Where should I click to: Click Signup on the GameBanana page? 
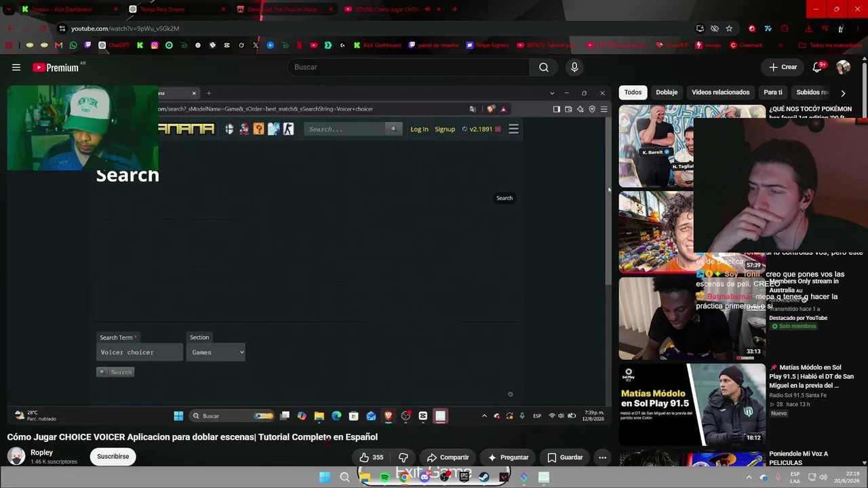point(445,129)
